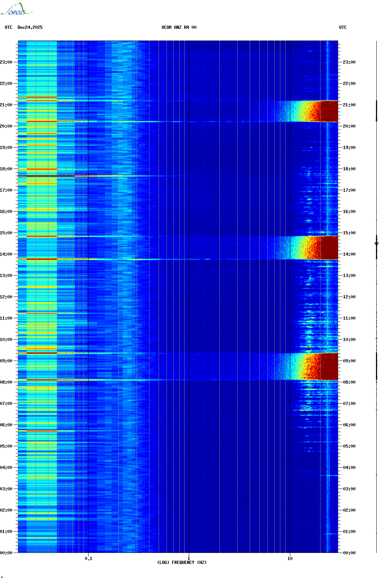Click 15:00 on the left time axis
392x581 pixels.
pyautogui.click(x=6, y=233)
